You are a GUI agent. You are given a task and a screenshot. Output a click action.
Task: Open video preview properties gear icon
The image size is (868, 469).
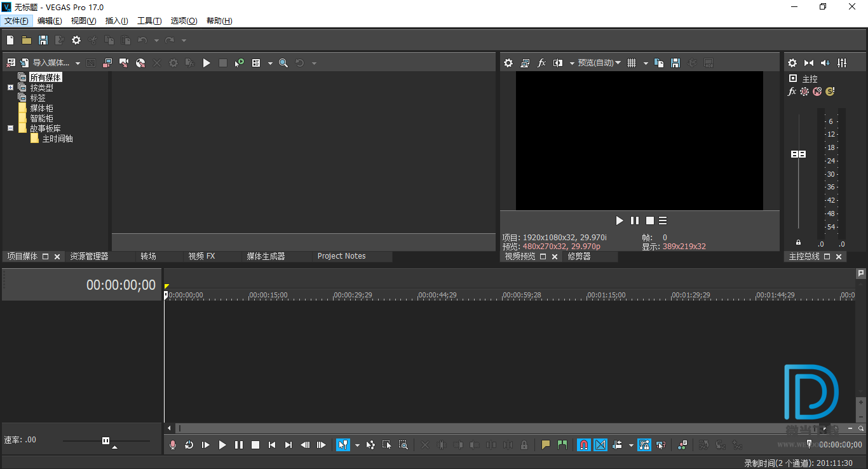[x=508, y=63]
